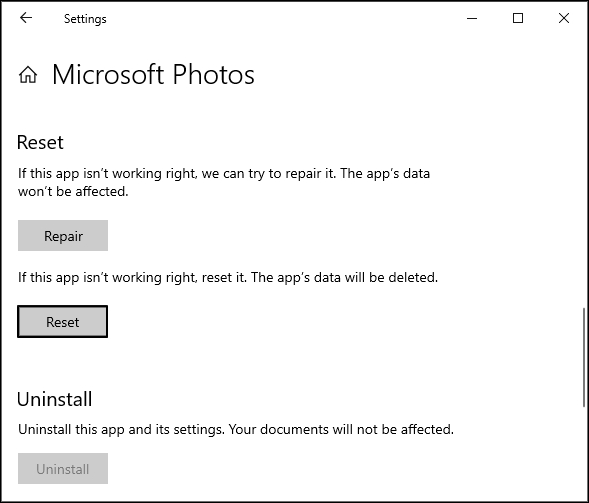This screenshot has height=503, width=589.
Task: Click the Microsoft Photos page title
Action: pyautogui.click(x=153, y=74)
